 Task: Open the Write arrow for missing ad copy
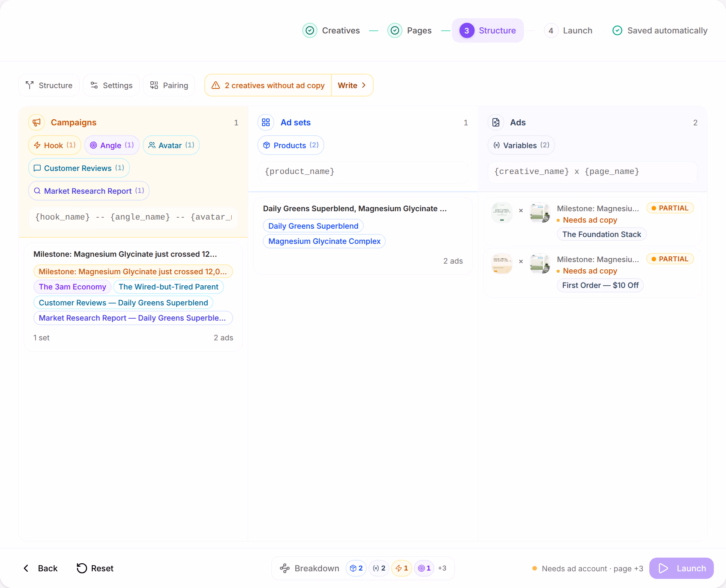352,85
